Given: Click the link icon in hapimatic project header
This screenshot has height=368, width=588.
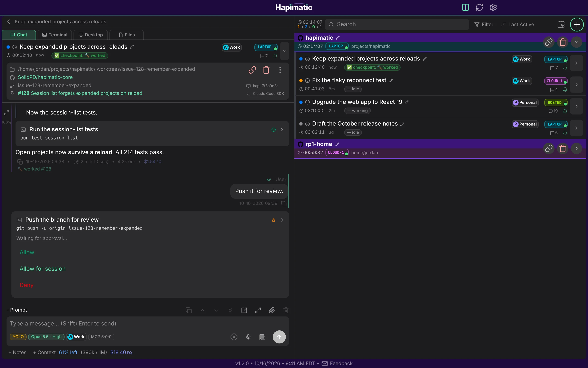Looking at the screenshot, I should (549, 42).
